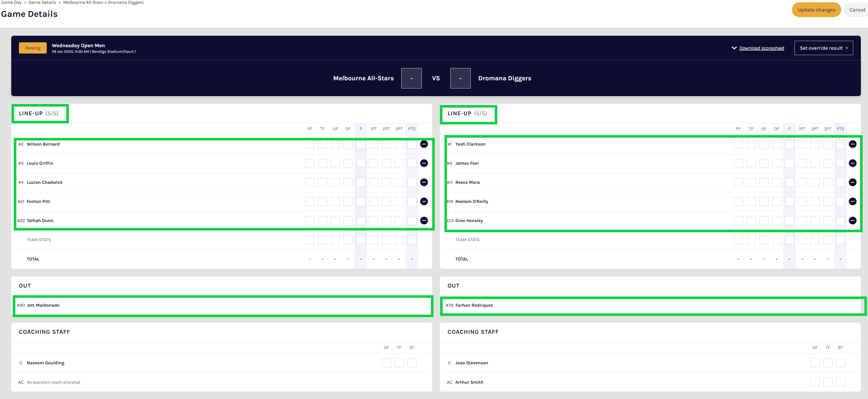Remove Yash Clarkson from the lineup
The image size is (868, 399).
[x=853, y=144]
